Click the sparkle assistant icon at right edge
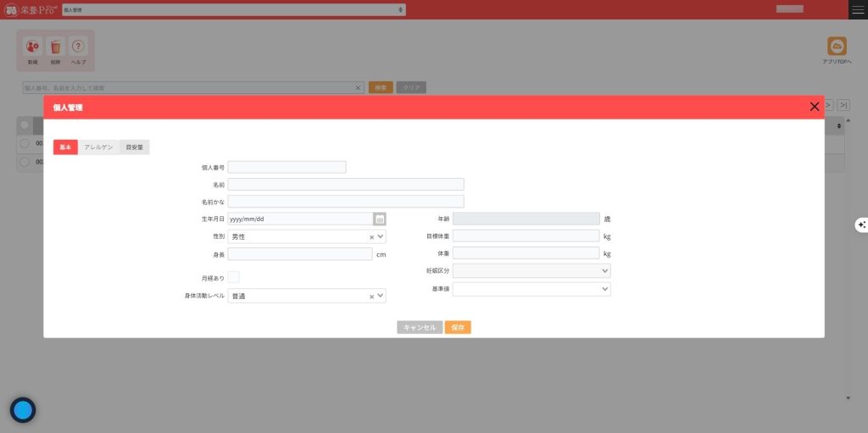Image resolution: width=868 pixels, height=433 pixels. [x=861, y=225]
